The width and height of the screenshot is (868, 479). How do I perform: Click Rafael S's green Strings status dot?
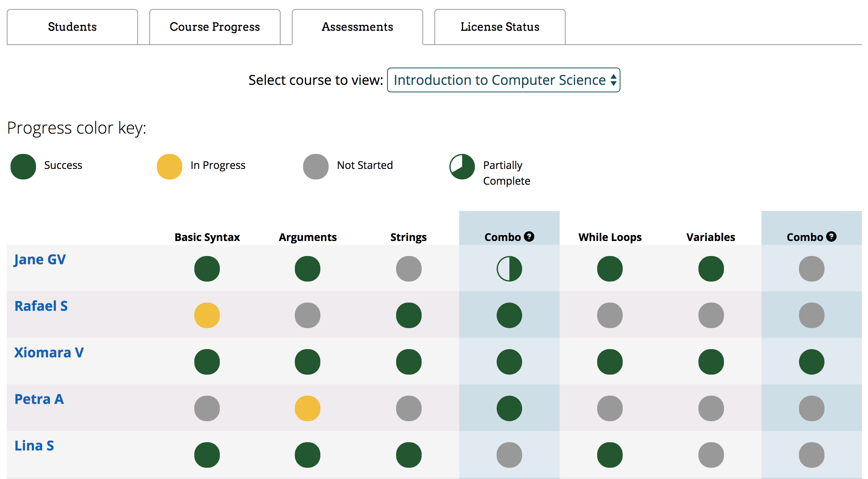[x=408, y=315]
